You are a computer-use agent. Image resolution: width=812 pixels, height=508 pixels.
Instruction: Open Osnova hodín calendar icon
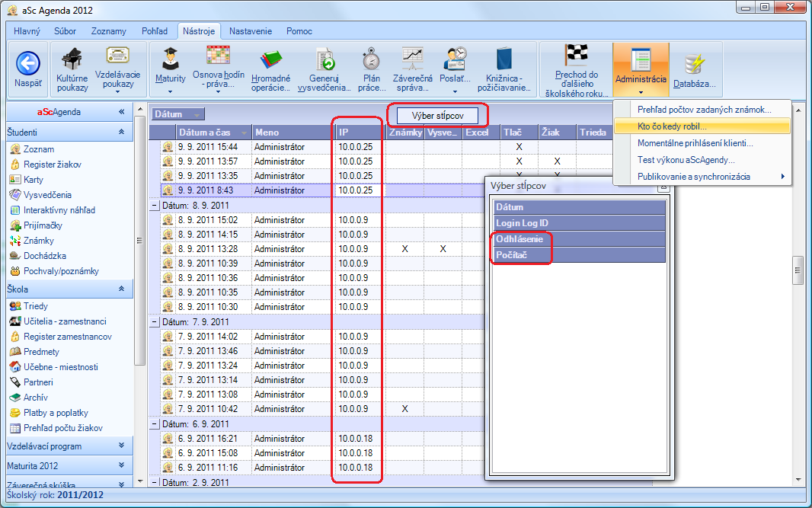pyautogui.click(x=218, y=56)
